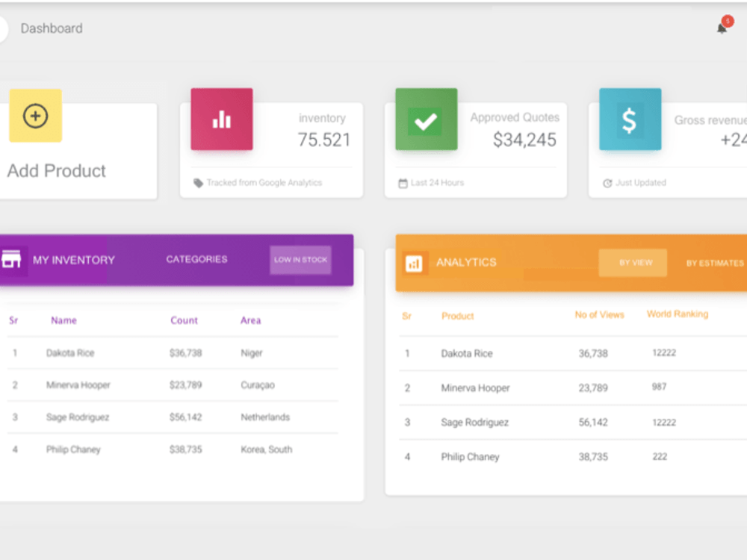The width and height of the screenshot is (747, 560).
Task: Select Philip Chaney in the inventory table
Action: point(73,449)
